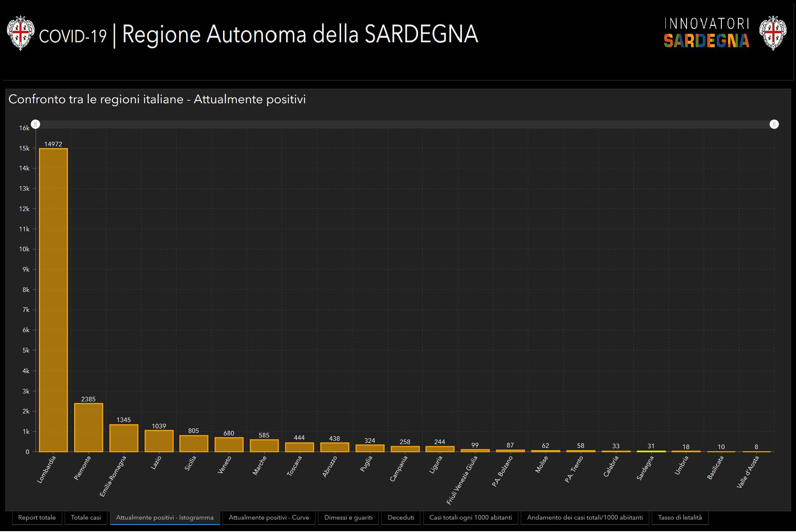Select Attualmente positivi - Istogramma tab
Screen dimensions: 796x532
coord(165,518)
